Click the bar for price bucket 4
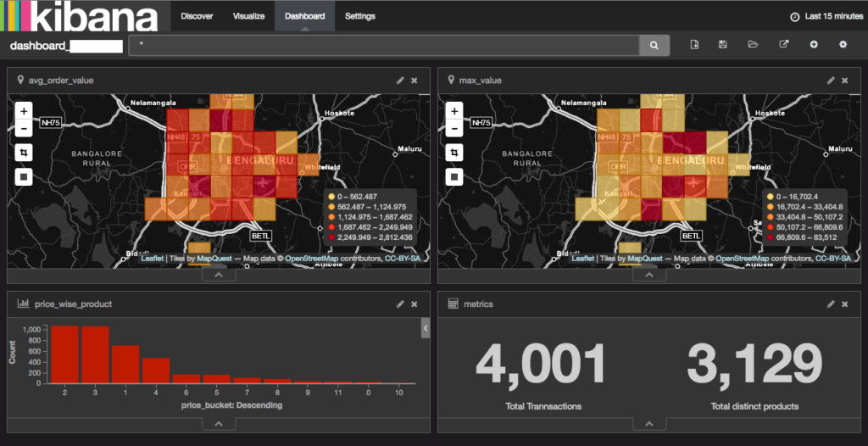This screenshot has height=446, width=868. pyautogui.click(x=156, y=371)
